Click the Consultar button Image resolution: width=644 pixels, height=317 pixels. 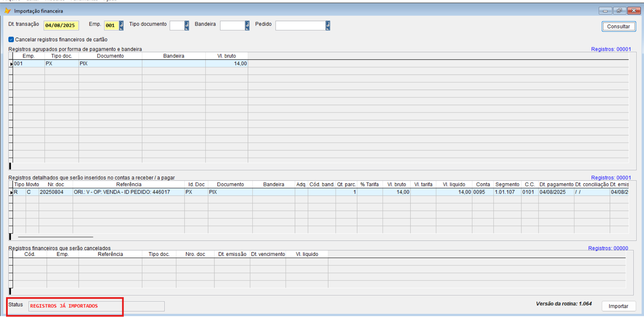618,27
